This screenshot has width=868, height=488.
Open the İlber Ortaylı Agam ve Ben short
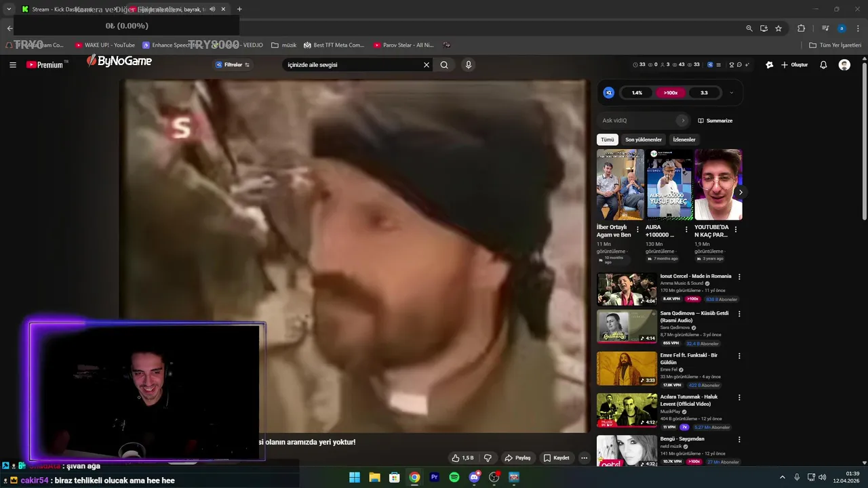620,184
